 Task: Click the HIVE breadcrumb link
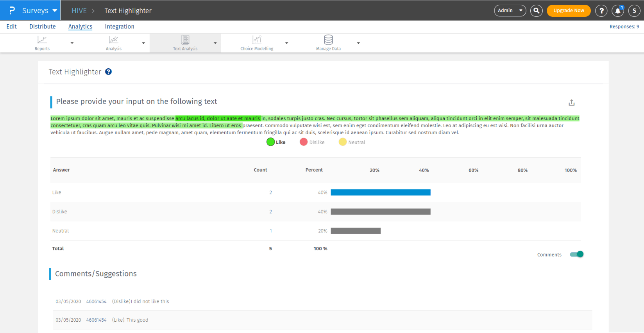(79, 11)
